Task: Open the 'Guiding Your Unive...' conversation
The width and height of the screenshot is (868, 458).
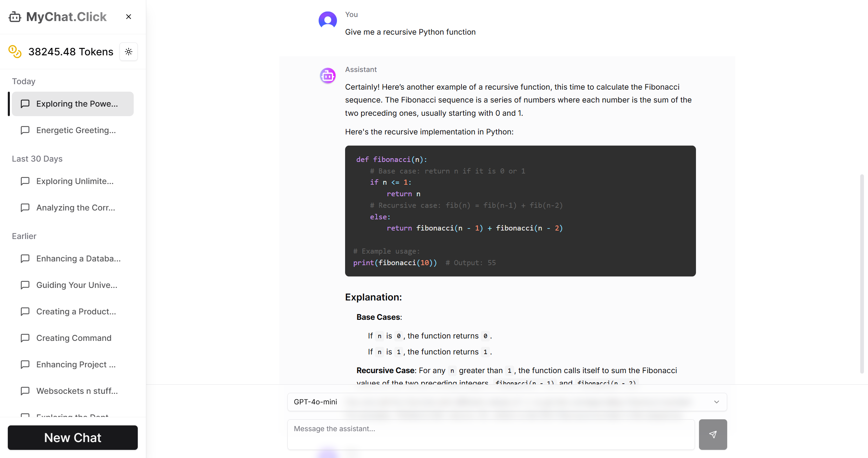Action: (77, 285)
